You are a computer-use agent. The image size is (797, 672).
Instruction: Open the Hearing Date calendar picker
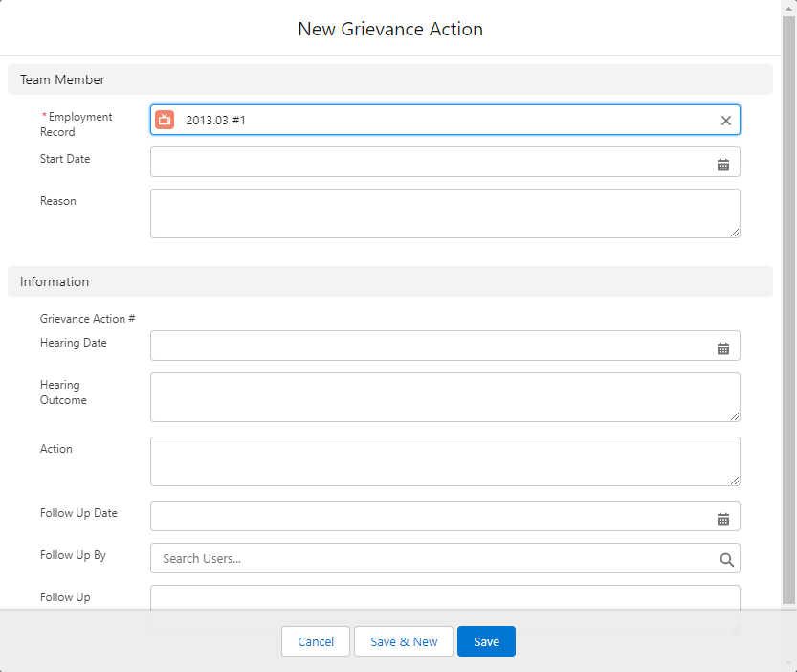(x=723, y=348)
